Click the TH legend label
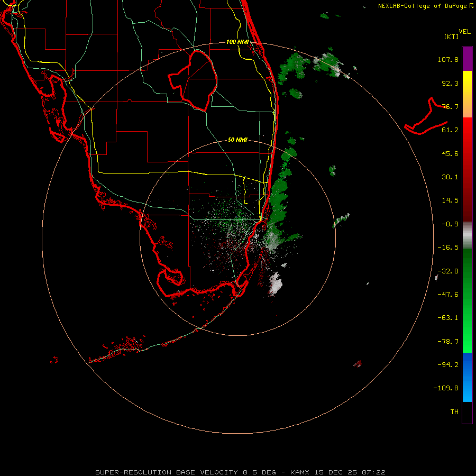The image size is (476, 476). point(454,412)
